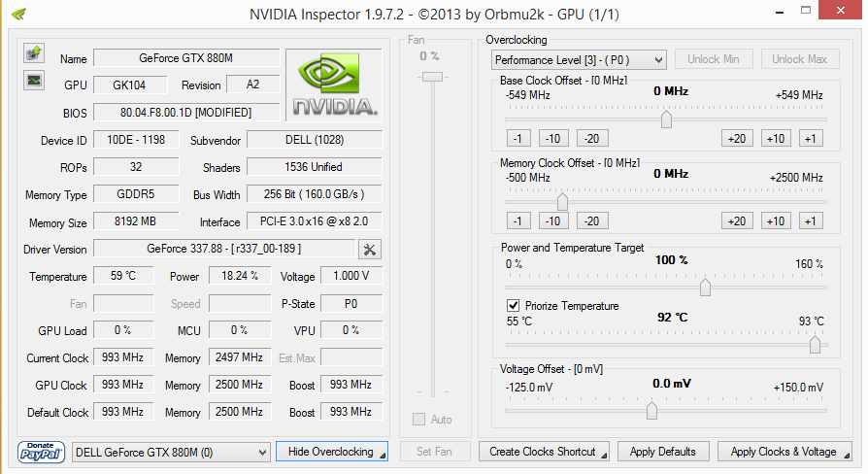
Task: Maximize the NVIDIA Inspector window
Action: (806, 11)
